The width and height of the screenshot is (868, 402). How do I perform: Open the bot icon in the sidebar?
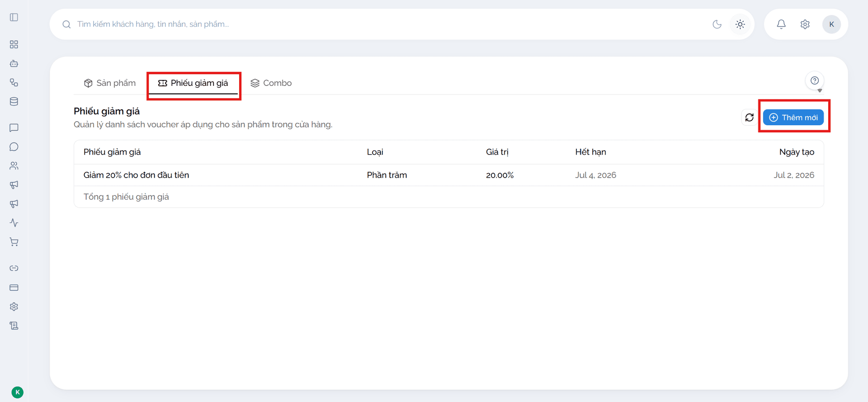[14, 63]
